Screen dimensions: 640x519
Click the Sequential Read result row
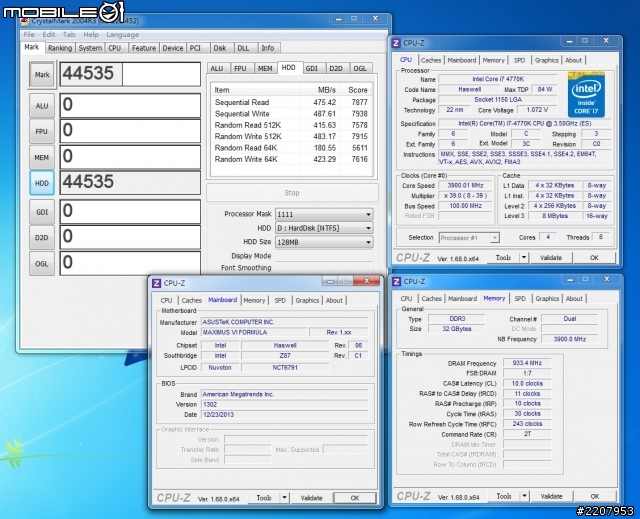(291, 102)
